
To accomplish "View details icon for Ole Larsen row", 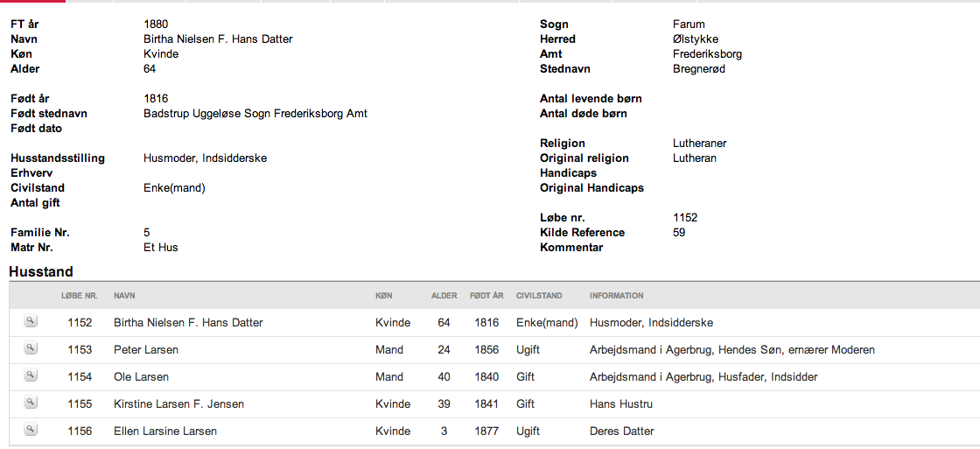I will pyautogui.click(x=31, y=375).
